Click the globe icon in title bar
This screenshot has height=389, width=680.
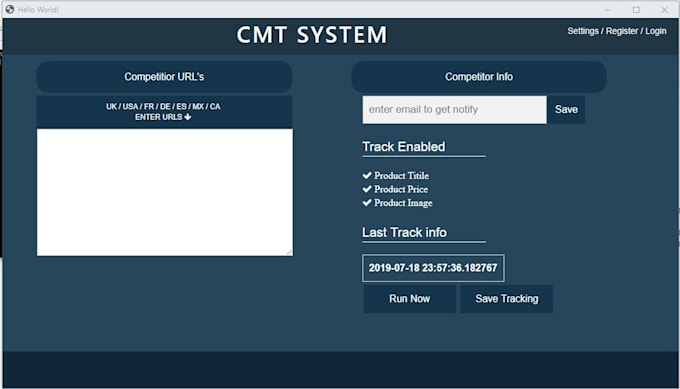[x=10, y=9]
